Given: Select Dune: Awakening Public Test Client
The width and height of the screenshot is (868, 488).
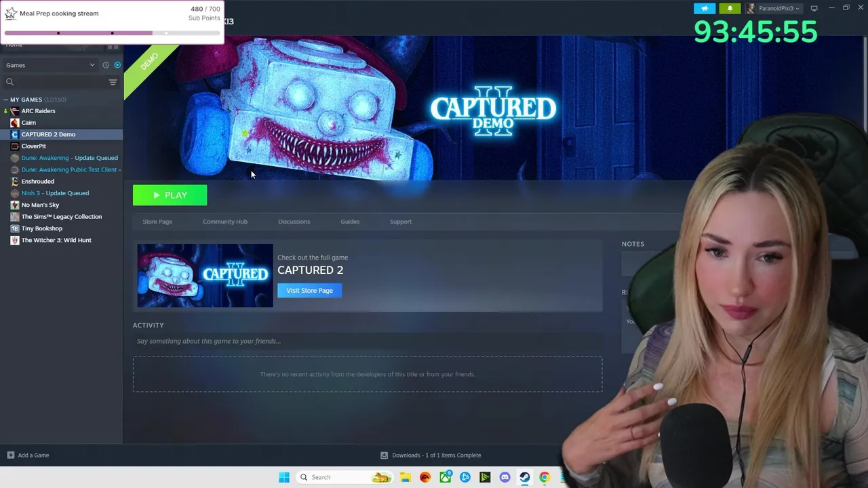Looking at the screenshot, I should 71,169.
